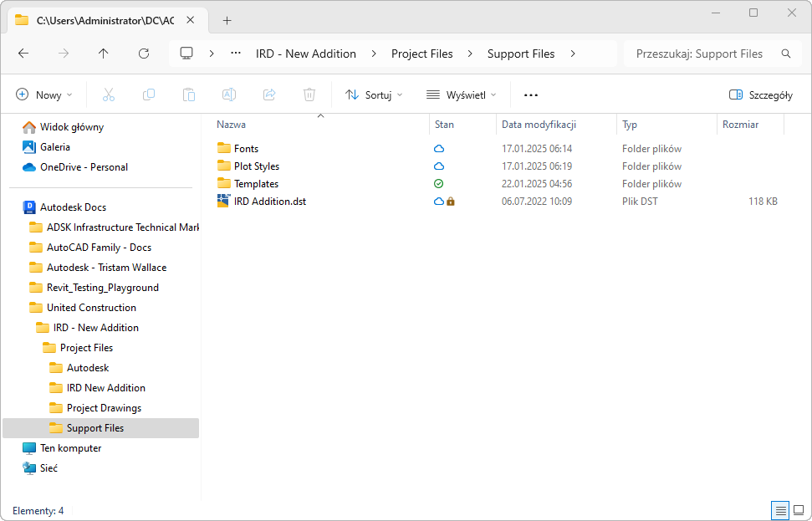Click the Cut scissors icon
Screen dimensions: 812x521
pyautogui.click(x=109, y=95)
